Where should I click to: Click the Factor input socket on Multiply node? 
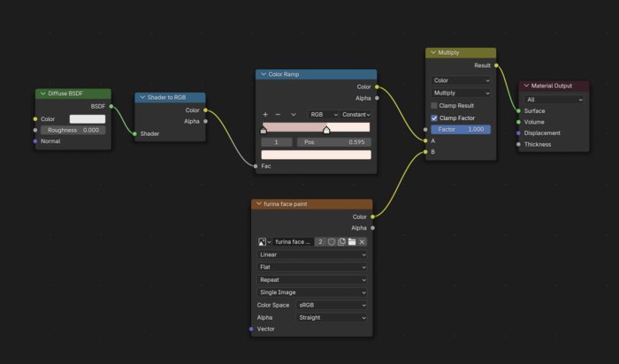(425, 129)
